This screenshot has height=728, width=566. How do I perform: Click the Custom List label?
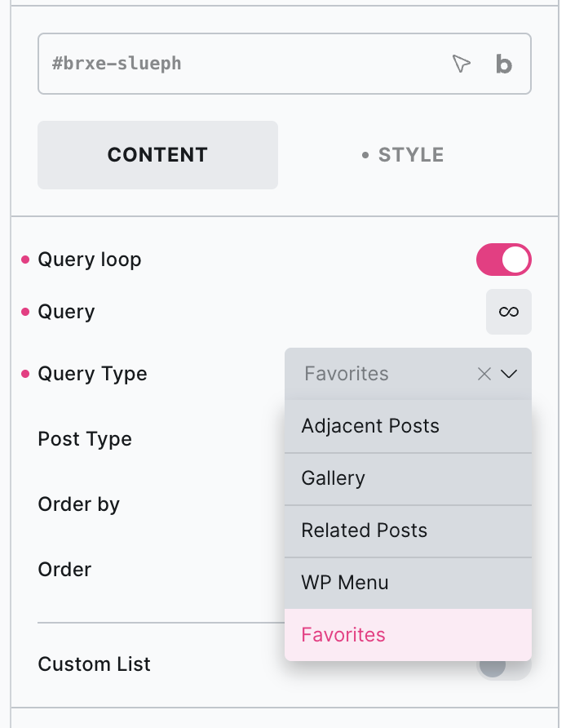(x=95, y=664)
